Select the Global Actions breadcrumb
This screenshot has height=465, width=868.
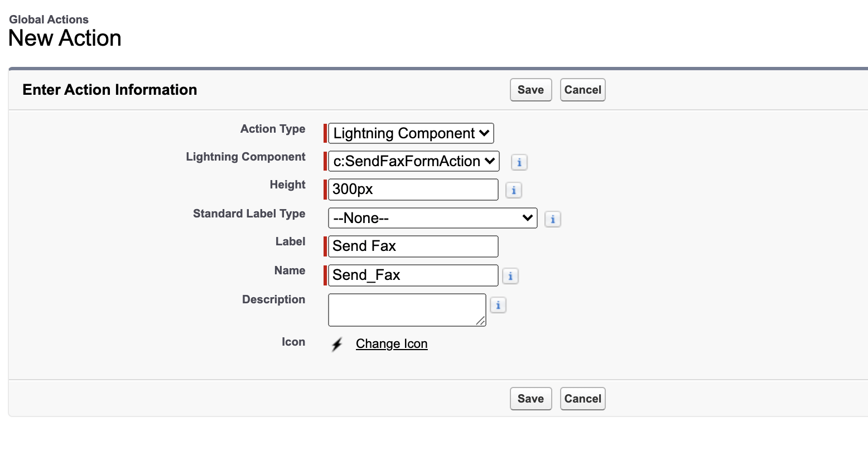(48, 19)
